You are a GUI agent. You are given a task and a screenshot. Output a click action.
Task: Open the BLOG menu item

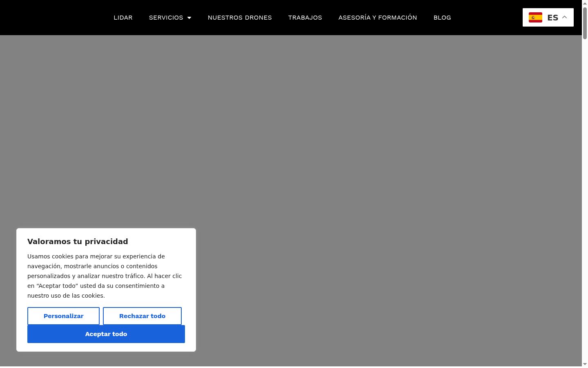[x=442, y=18]
